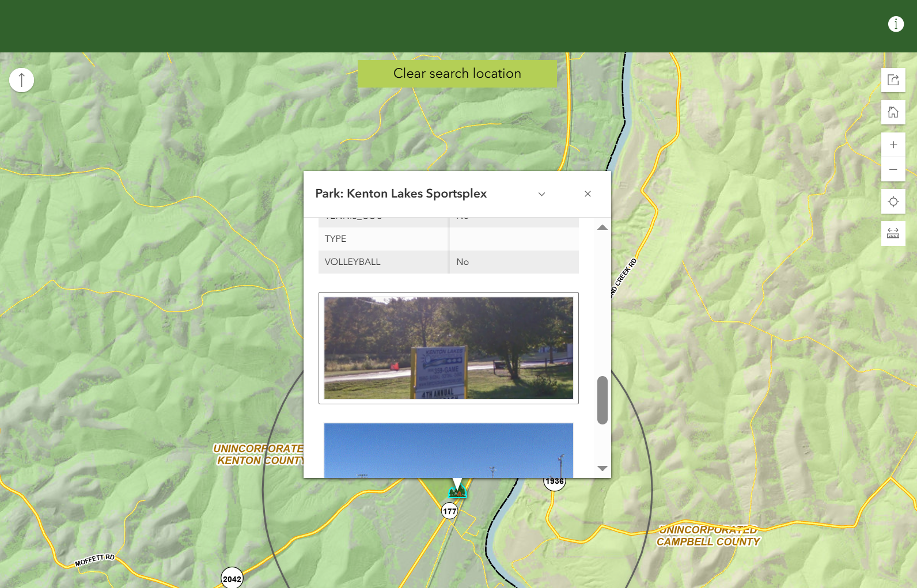
Task: Click the popup title Park: Kenton Lakes Sportsplex
Action: coord(401,194)
